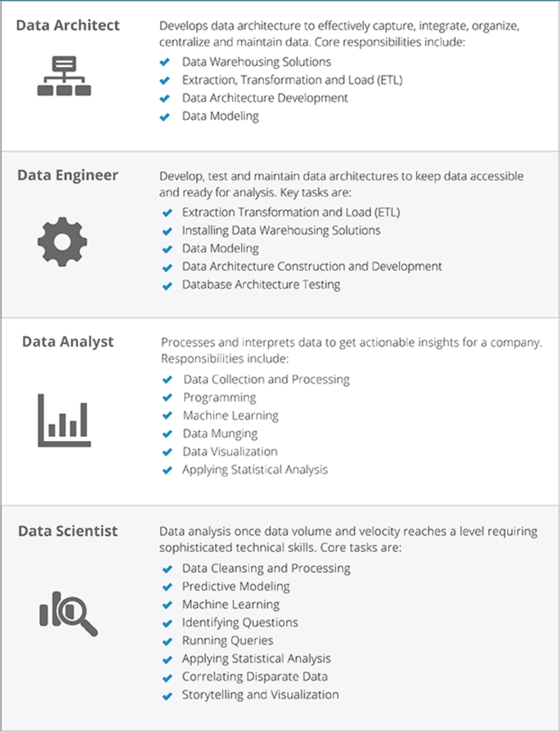Image resolution: width=560 pixels, height=731 pixels.
Task: Click the Data Engineer heading
Action: coord(68,175)
